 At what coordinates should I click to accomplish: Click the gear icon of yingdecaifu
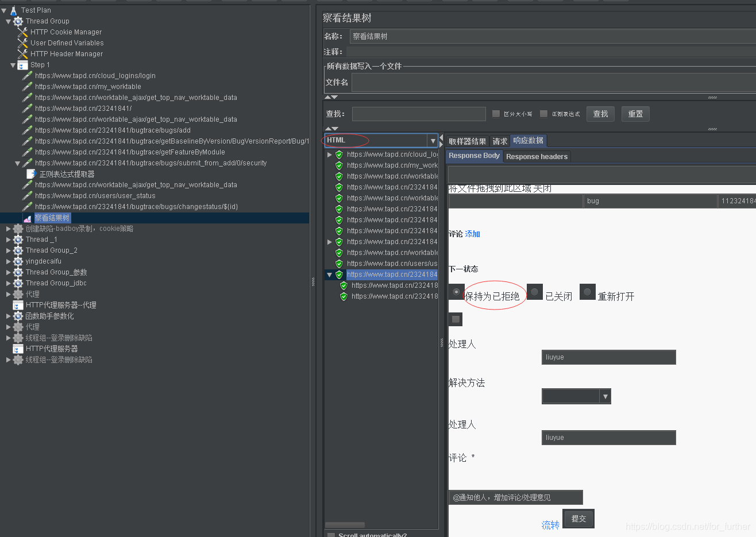[x=18, y=261]
